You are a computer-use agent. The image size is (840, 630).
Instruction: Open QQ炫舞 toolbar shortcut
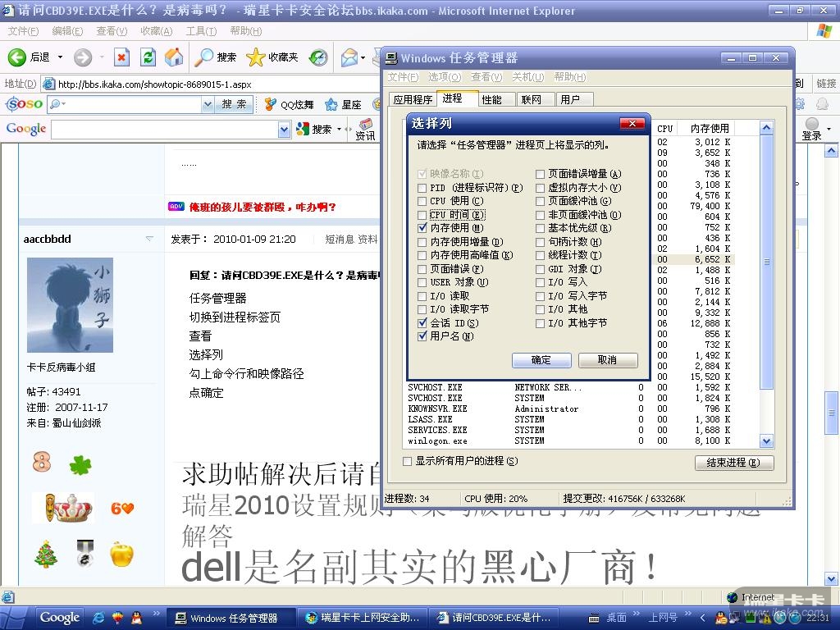(290, 104)
